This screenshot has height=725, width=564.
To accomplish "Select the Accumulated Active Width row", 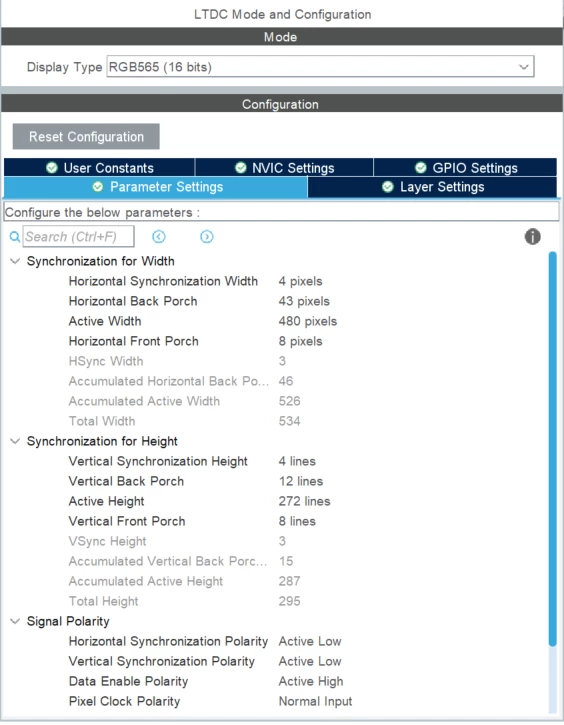I will point(277,401).
